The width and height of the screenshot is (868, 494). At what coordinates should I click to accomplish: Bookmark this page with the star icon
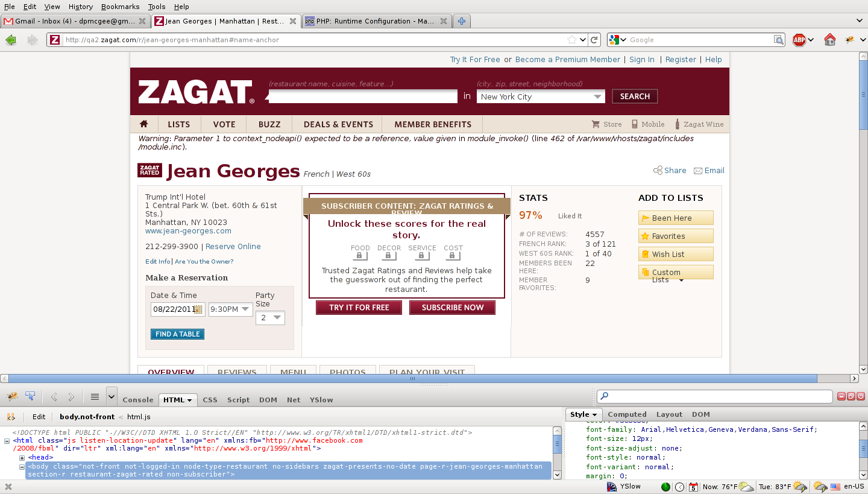point(571,40)
